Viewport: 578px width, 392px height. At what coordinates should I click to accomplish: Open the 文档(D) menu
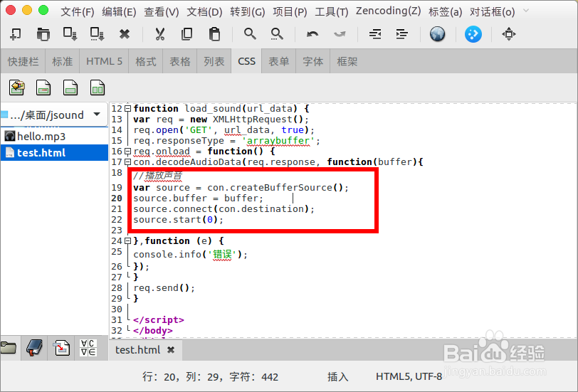pos(204,12)
